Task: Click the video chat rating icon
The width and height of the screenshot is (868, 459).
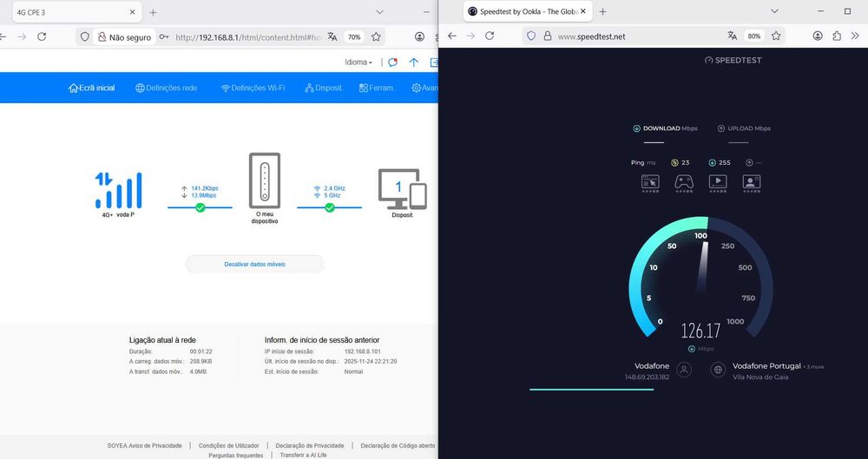Action: [751, 183]
